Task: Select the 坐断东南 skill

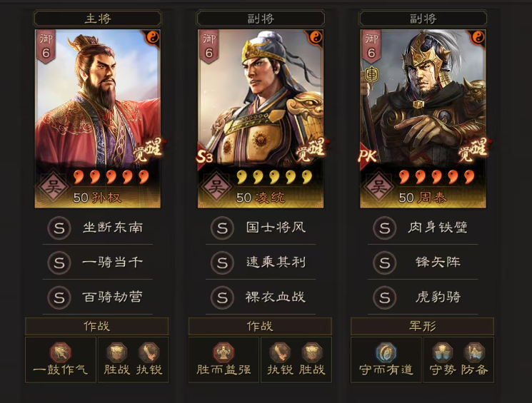Action: [98, 228]
